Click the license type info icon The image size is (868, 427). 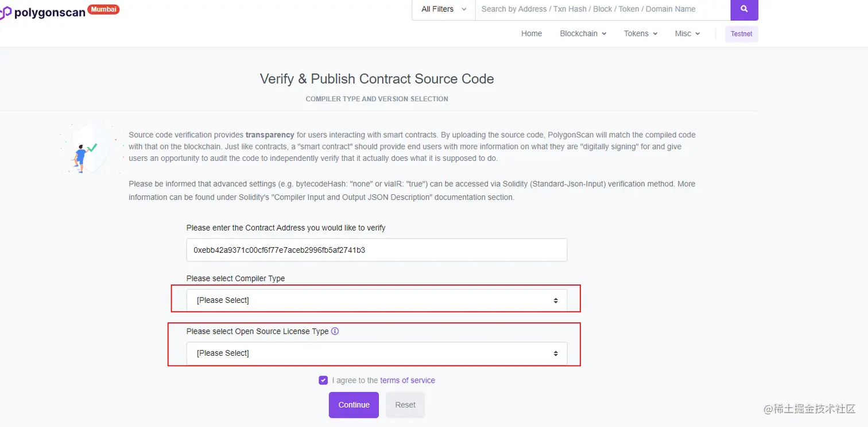(335, 331)
